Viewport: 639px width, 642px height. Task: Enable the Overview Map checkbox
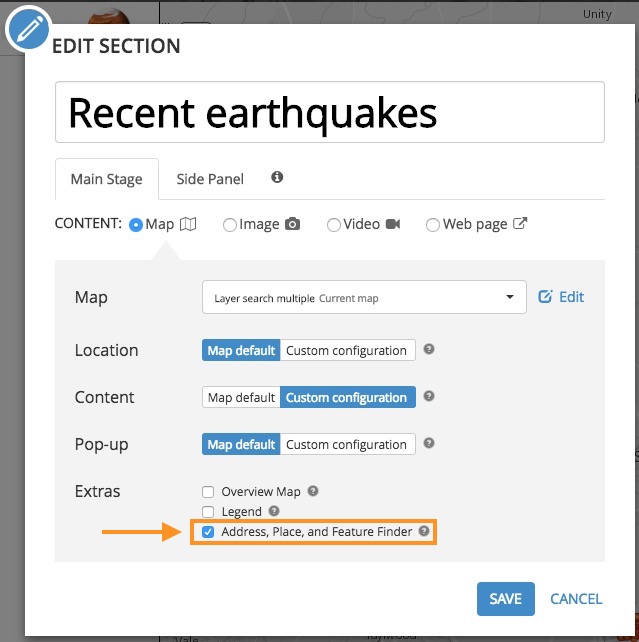tap(208, 492)
